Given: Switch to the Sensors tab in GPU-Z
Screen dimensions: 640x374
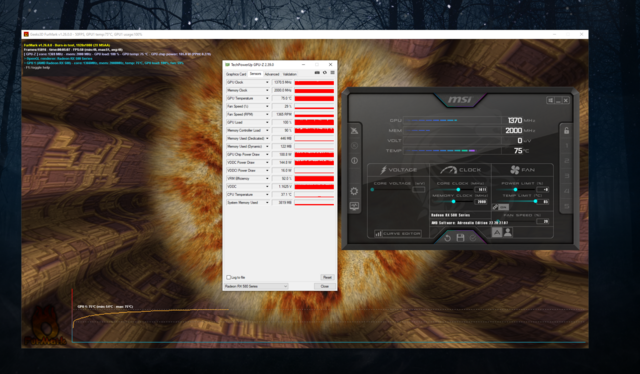Looking at the screenshot, I should [256, 74].
